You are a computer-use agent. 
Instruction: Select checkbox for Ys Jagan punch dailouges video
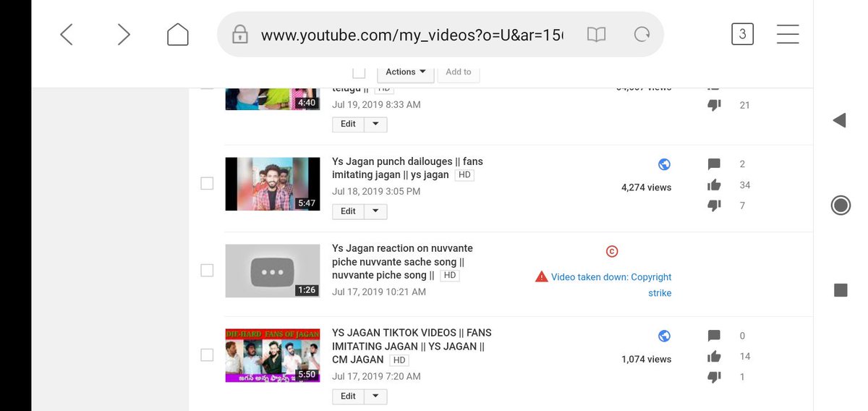pos(207,184)
